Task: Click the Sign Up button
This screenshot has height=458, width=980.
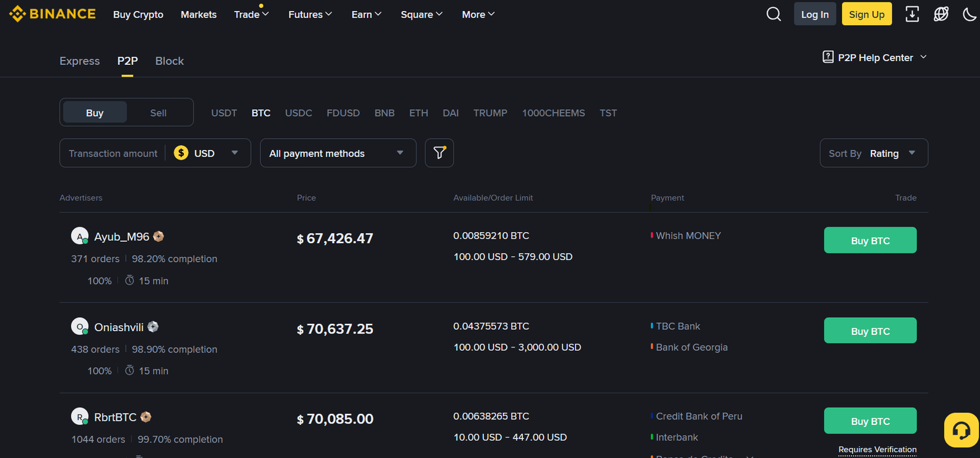Action: click(x=867, y=14)
